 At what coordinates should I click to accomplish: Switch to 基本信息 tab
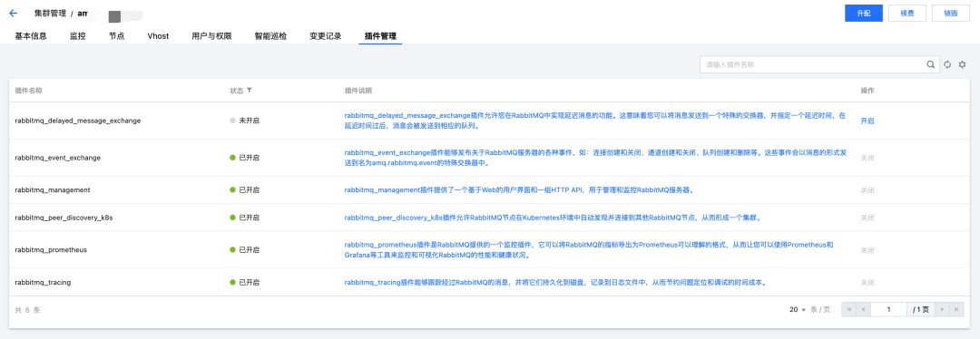(x=31, y=36)
